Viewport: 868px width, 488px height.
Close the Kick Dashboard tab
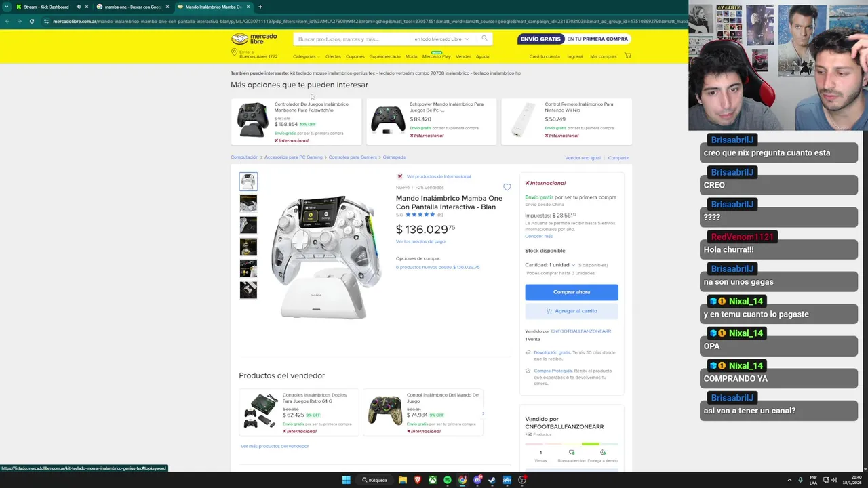tap(86, 7)
